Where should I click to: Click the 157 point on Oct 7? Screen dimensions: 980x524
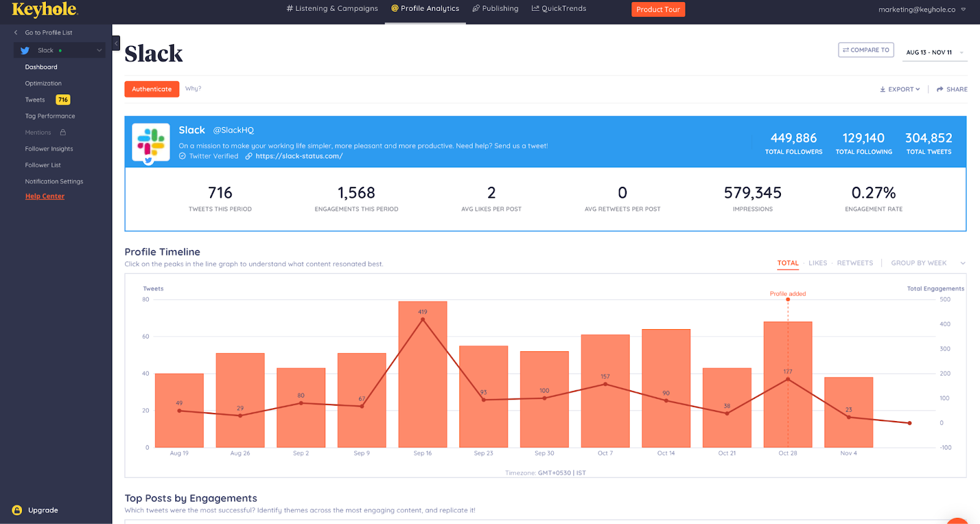tap(605, 384)
